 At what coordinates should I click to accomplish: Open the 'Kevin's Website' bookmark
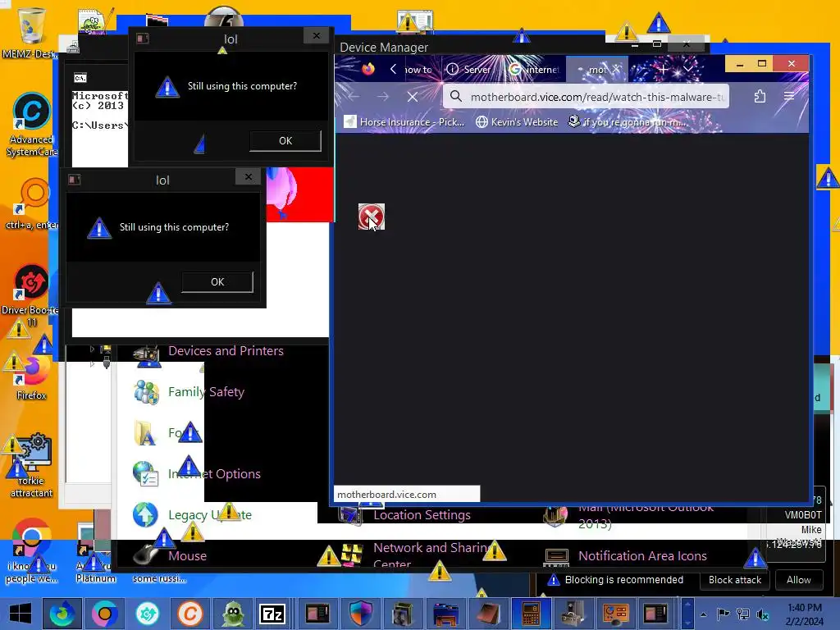click(517, 122)
